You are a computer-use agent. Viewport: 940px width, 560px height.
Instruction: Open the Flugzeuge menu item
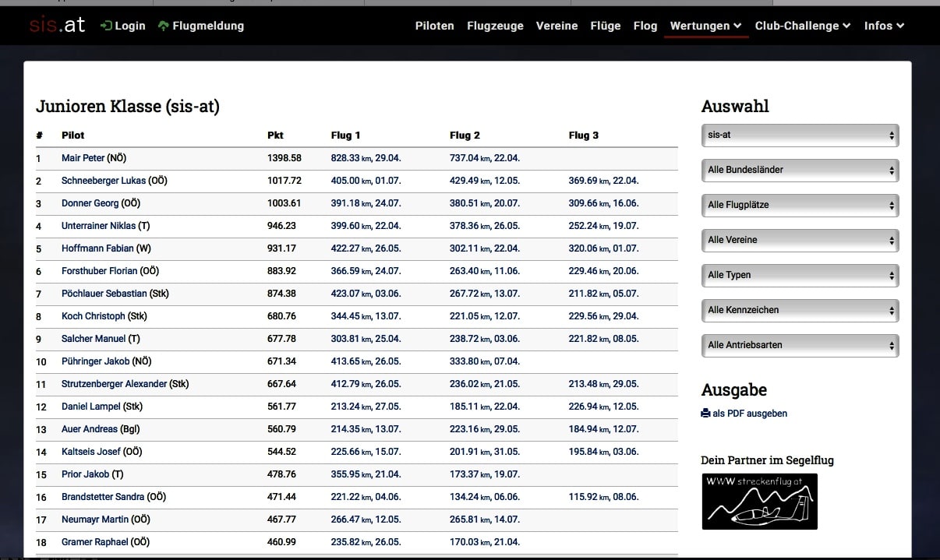coord(495,26)
